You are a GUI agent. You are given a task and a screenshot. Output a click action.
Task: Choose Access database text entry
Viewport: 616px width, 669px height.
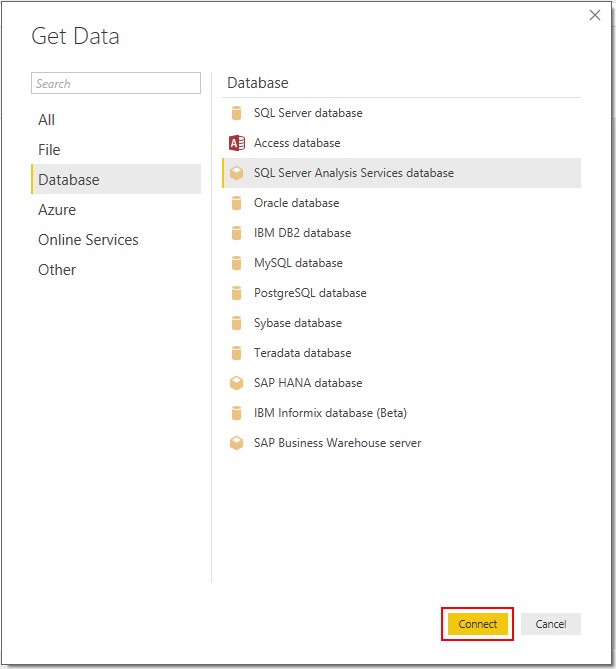pos(297,143)
